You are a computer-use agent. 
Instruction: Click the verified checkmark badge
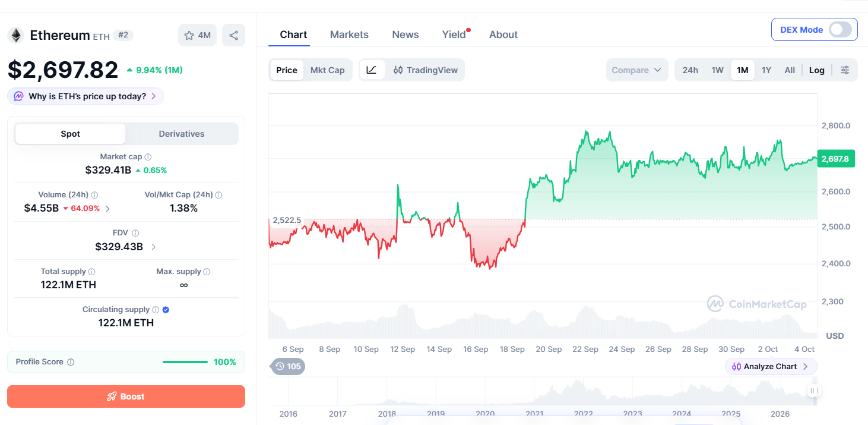click(166, 310)
